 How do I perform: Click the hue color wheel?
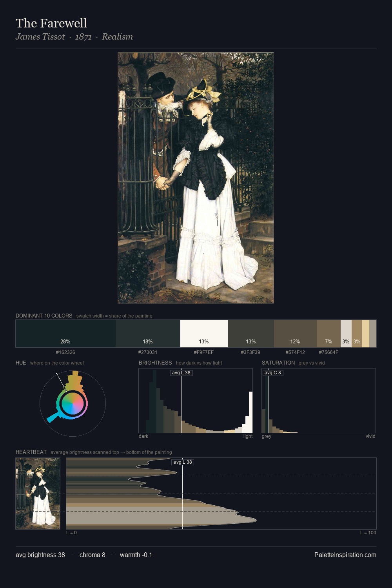click(x=73, y=403)
